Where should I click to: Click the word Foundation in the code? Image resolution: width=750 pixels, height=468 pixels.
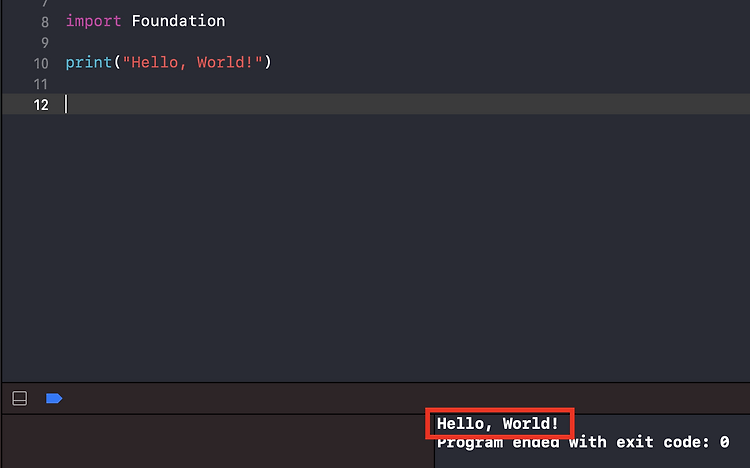click(178, 21)
